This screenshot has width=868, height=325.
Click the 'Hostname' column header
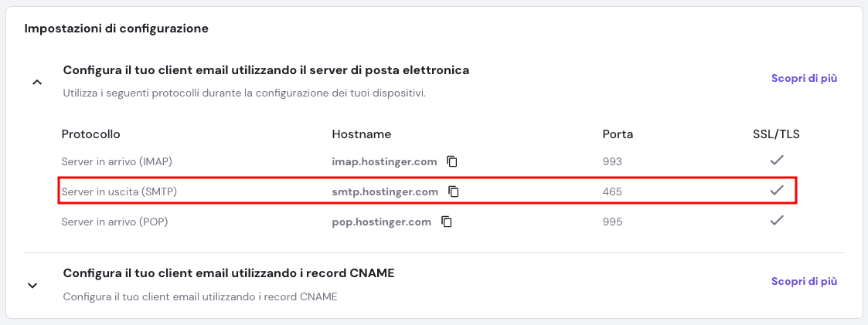pyautogui.click(x=361, y=134)
